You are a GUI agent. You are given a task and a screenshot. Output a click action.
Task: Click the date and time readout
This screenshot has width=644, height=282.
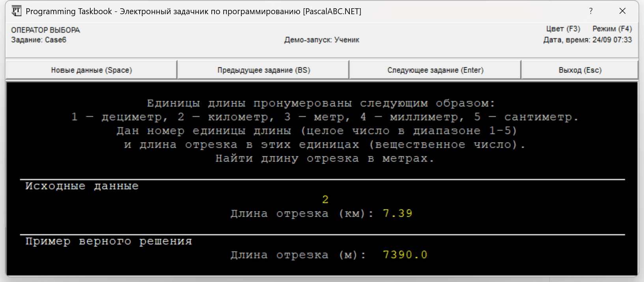(587, 40)
